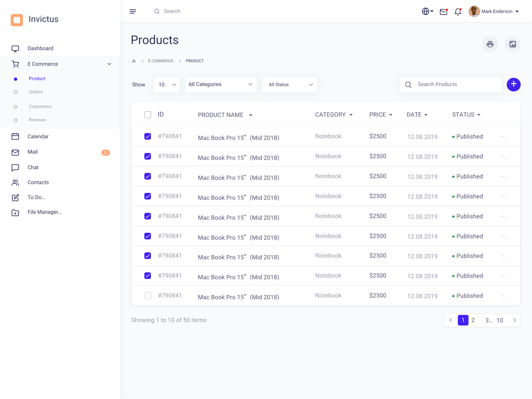The height and width of the screenshot is (399, 532).
Task: Click the PRODUCT breadcrumb item
Action: click(x=195, y=61)
